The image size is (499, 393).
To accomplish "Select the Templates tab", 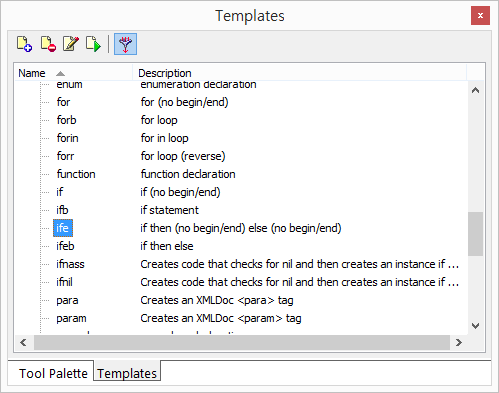I will coord(127,373).
